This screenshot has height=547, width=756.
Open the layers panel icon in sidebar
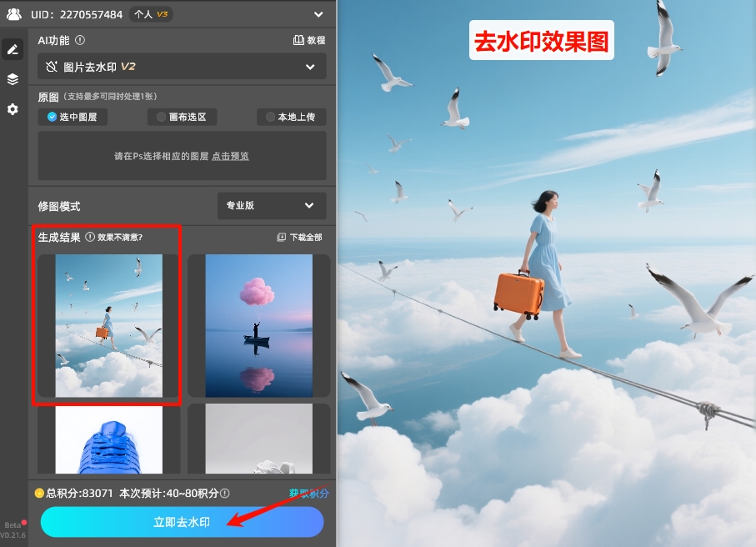pyautogui.click(x=13, y=78)
